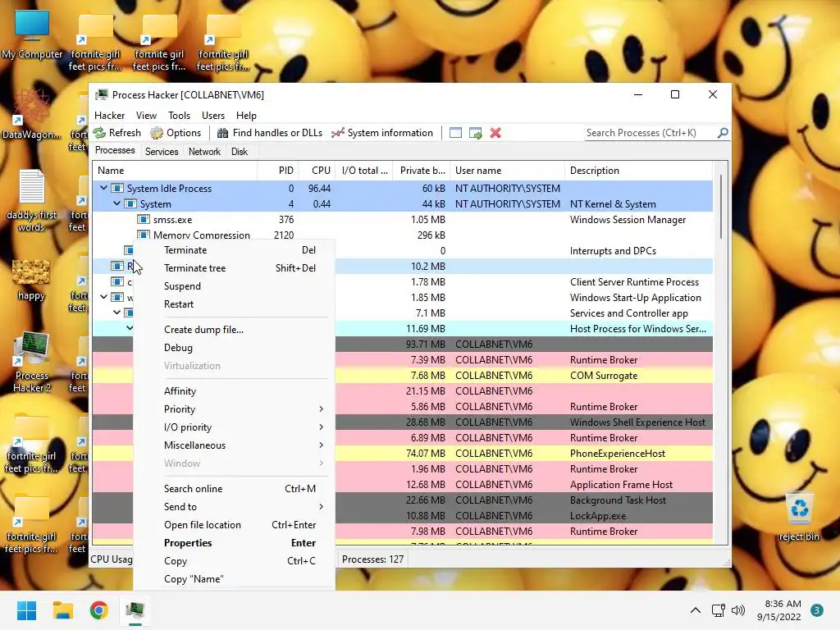Switch to Disk tab
Screen dimensions: 840x630
click(x=240, y=152)
